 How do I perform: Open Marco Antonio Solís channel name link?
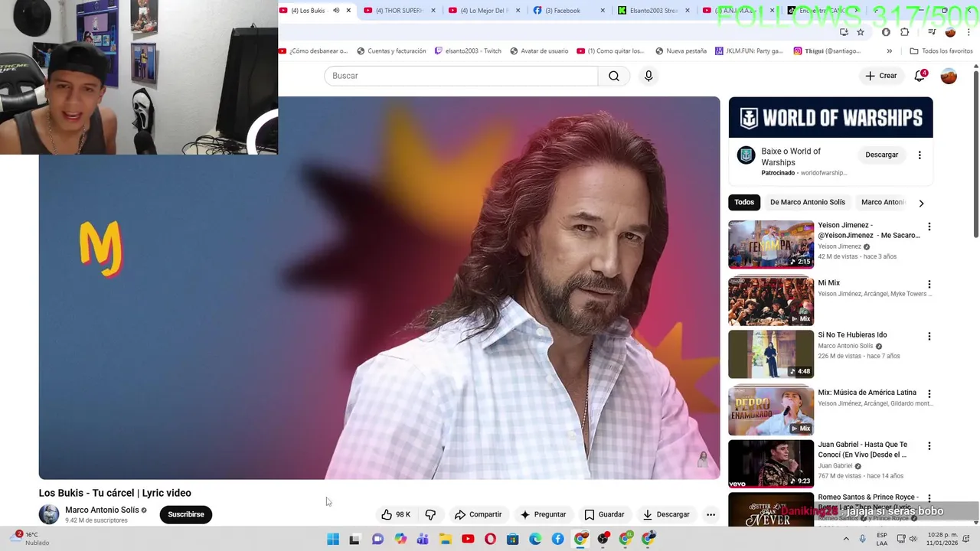click(x=102, y=510)
